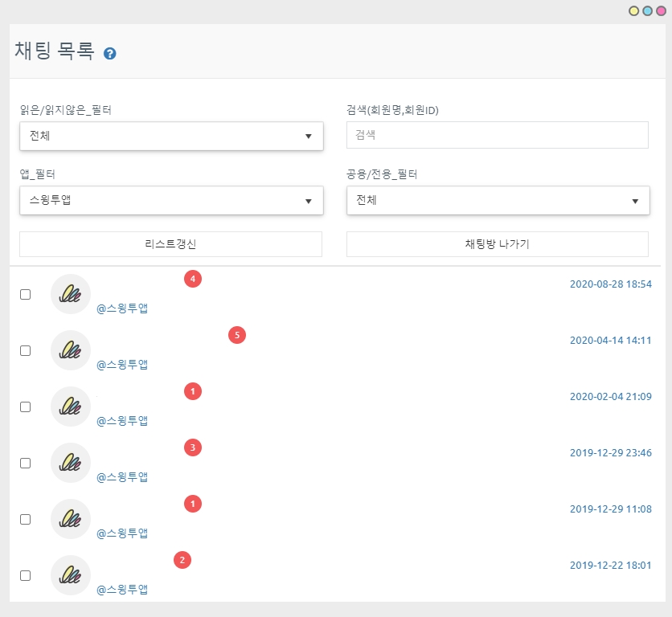Screen dimensions: 672x617
Task: Open avatar of the 2020-08-28 18:54 chat
Action: tap(71, 294)
